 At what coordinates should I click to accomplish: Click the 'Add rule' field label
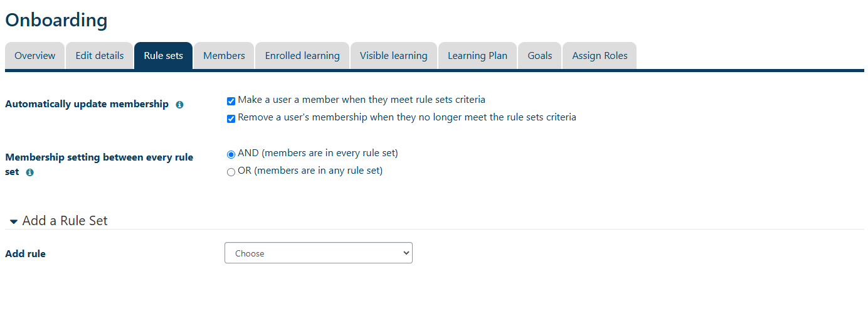25,254
